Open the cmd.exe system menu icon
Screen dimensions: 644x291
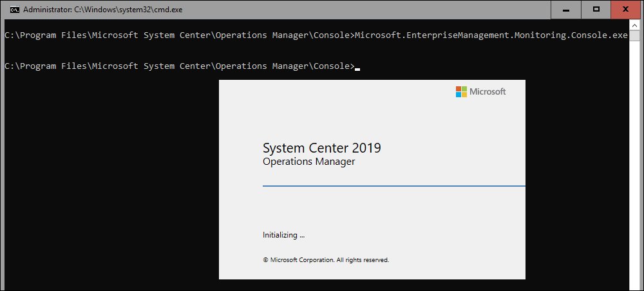[x=14, y=10]
